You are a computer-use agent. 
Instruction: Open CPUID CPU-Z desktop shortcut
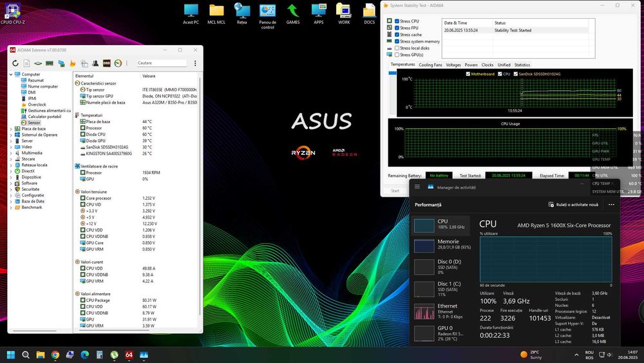13,14
